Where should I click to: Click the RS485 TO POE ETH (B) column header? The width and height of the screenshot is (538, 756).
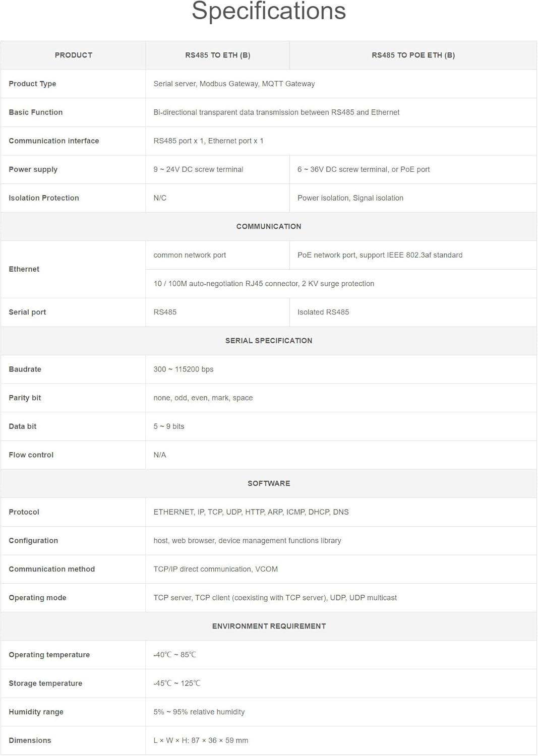click(413, 55)
